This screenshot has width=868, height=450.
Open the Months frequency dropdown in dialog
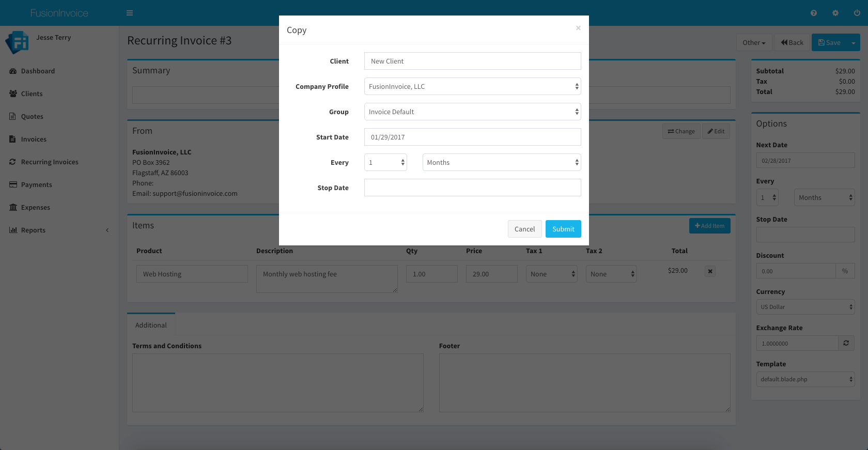(501, 162)
